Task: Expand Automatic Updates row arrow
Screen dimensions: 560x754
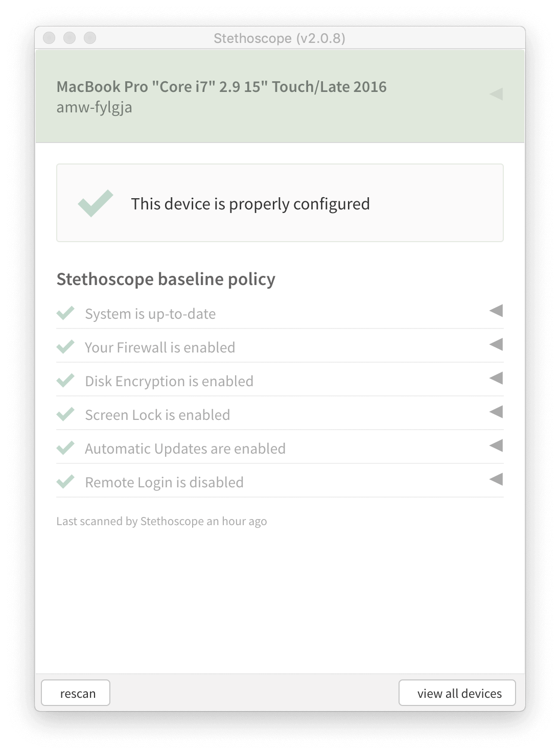Action: coord(496,445)
